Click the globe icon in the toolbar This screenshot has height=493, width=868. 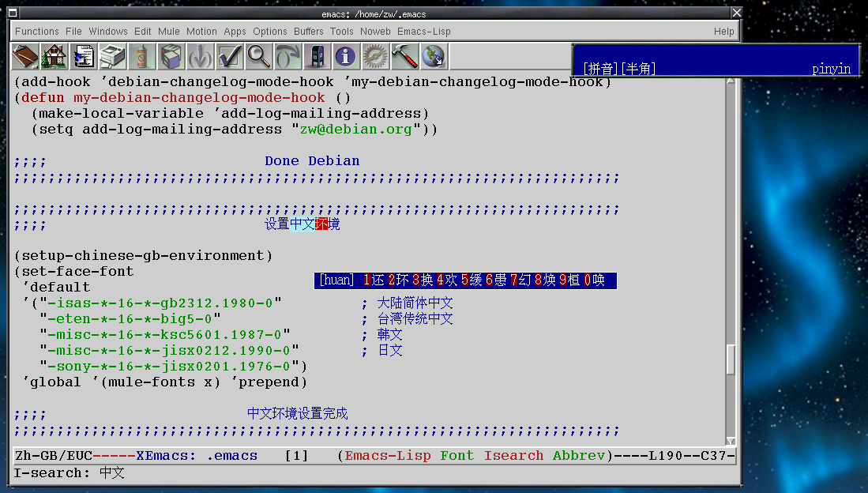click(434, 56)
